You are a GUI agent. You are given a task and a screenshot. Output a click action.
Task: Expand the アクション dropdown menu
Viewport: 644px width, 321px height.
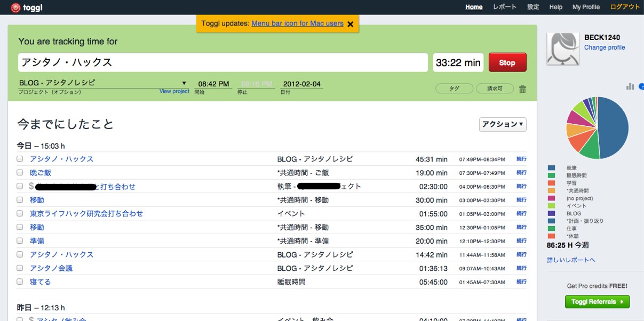click(x=503, y=124)
